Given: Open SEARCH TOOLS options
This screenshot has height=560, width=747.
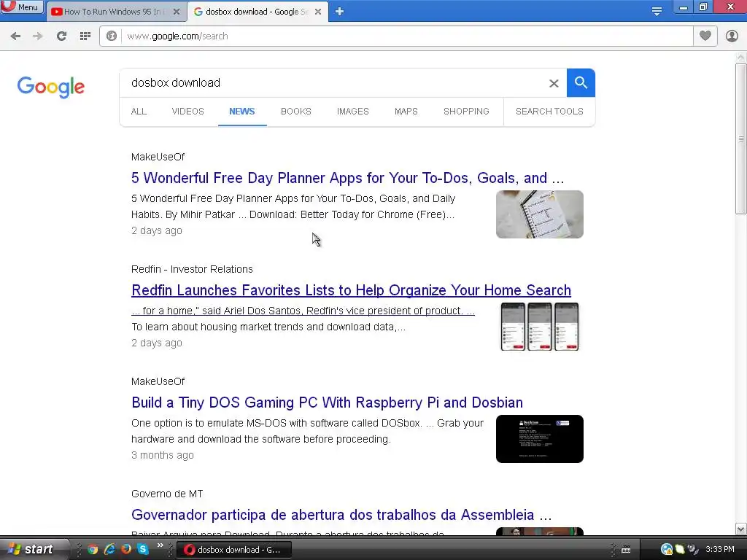Looking at the screenshot, I should tap(549, 112).
